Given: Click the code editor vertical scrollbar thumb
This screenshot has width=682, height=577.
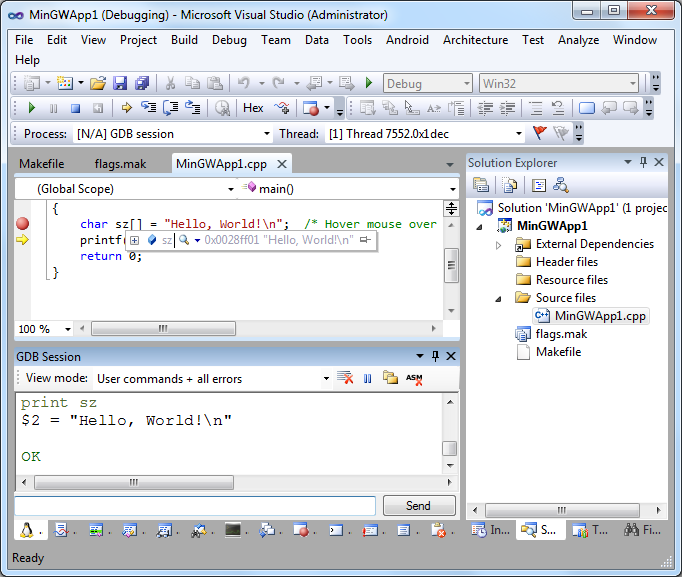Looking at the screenshot, I should [x=451, y=265].
